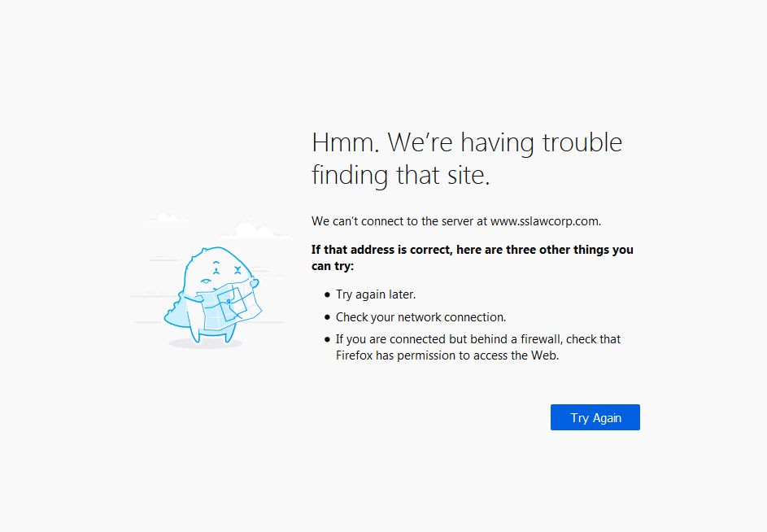
Task: Click the "Check your network connection." list item
Action: coord(421,317)
